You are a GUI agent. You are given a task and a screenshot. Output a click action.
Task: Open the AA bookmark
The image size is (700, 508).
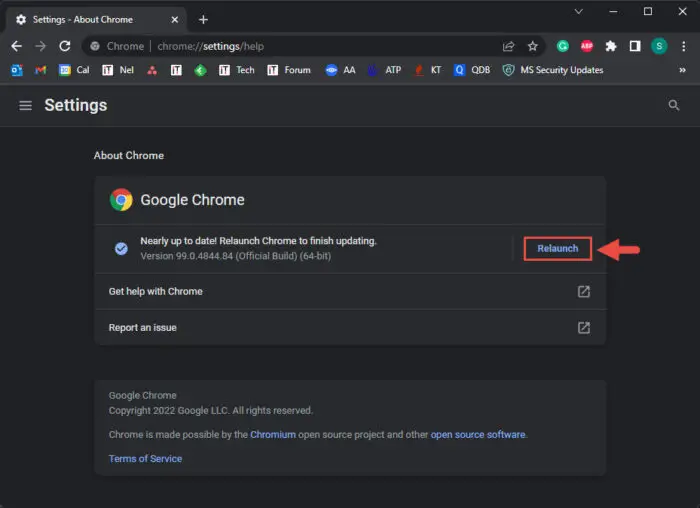[340, 70]
